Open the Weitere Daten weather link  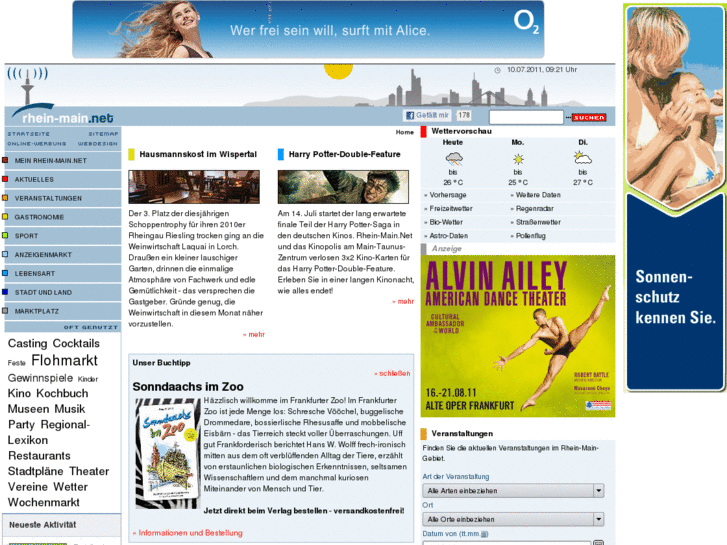[x=538, y=195]
